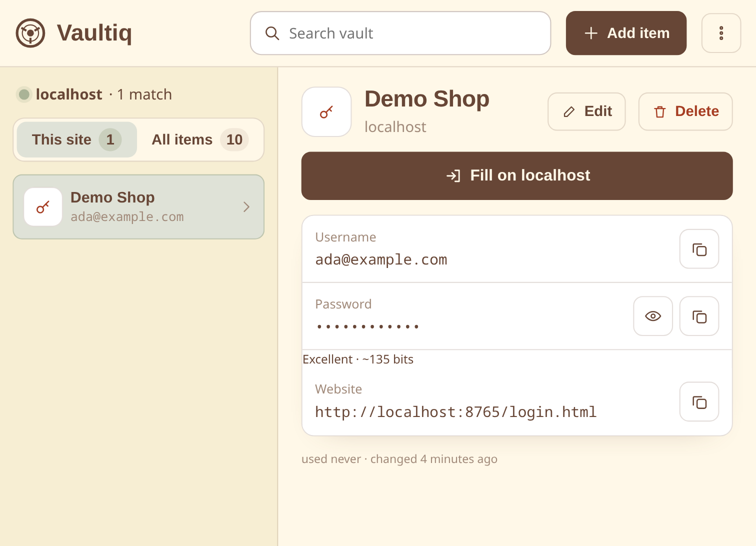Select the Demo Shop list entry
The width and height of the screenshot is (756, 546).
tap(138, 207)
